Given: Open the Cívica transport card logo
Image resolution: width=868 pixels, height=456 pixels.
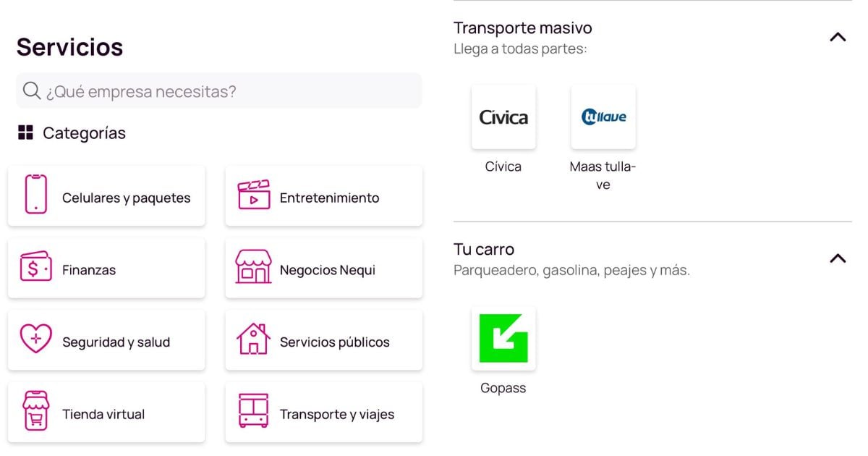Looking at the screenshot, I should [x=503, y=117].
